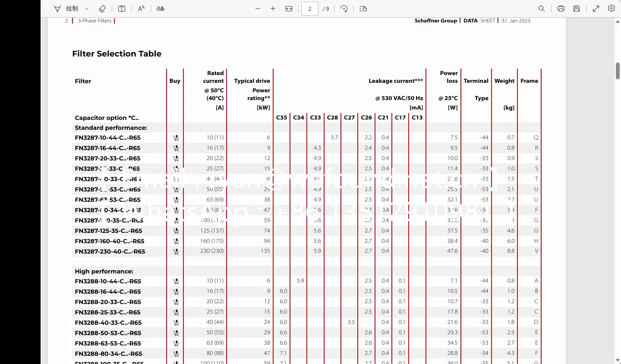Click the buy cart for FN3288-16-44-C..-R65
621x364 pixels.
coord(176,292)
